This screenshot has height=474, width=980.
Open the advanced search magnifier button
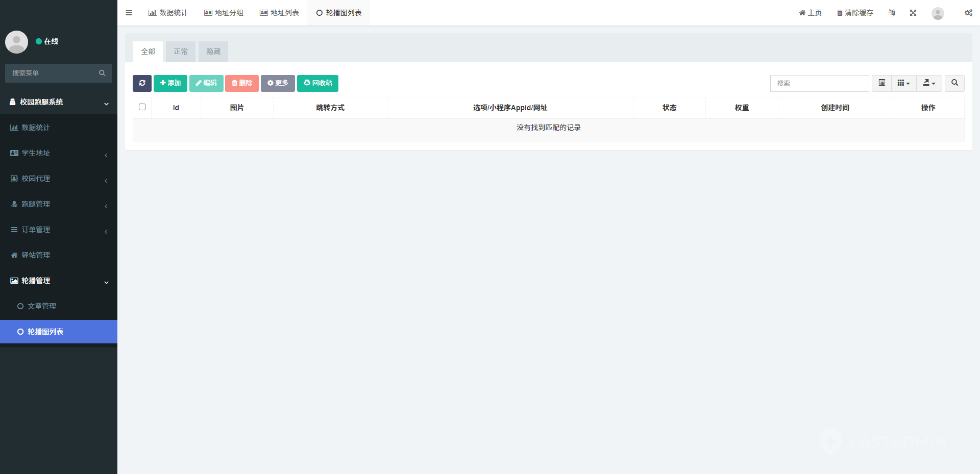(954, 83)
